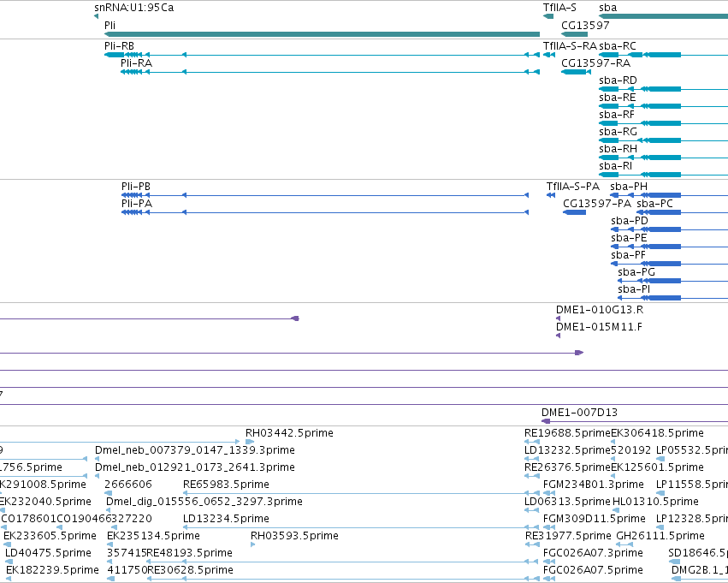Select the EK233605.5prime EST label

tap(50, 537)
